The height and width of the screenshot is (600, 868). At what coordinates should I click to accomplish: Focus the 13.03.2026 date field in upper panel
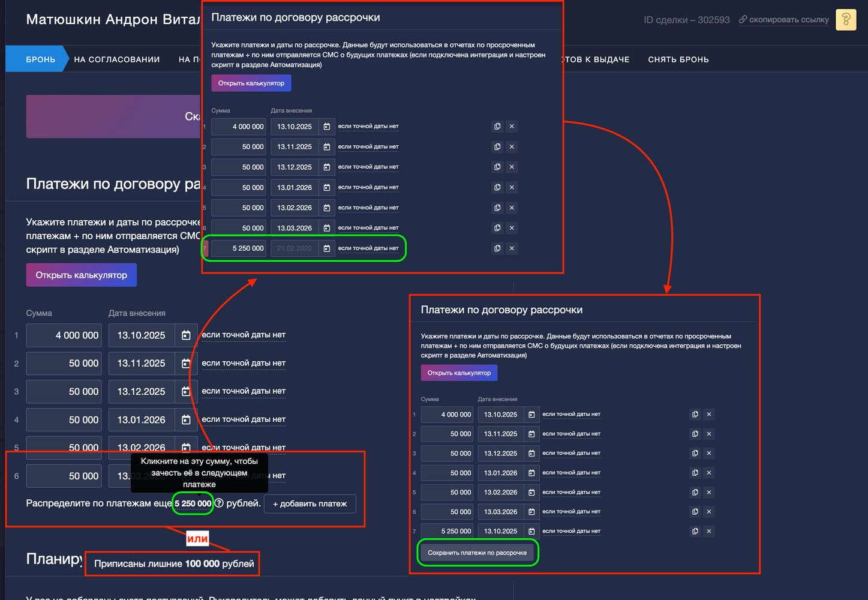tap(295, 228)
